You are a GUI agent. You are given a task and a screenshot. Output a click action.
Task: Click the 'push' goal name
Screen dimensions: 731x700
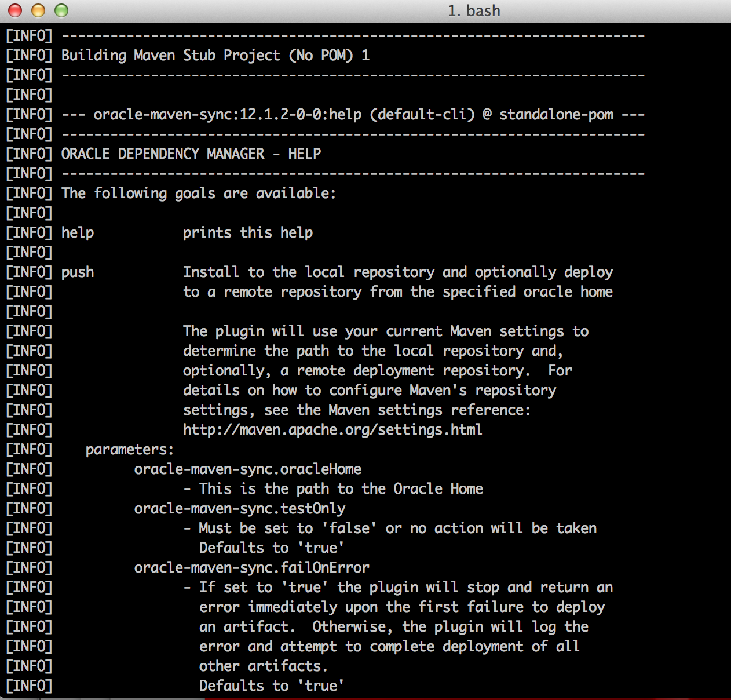click(78, 272)
